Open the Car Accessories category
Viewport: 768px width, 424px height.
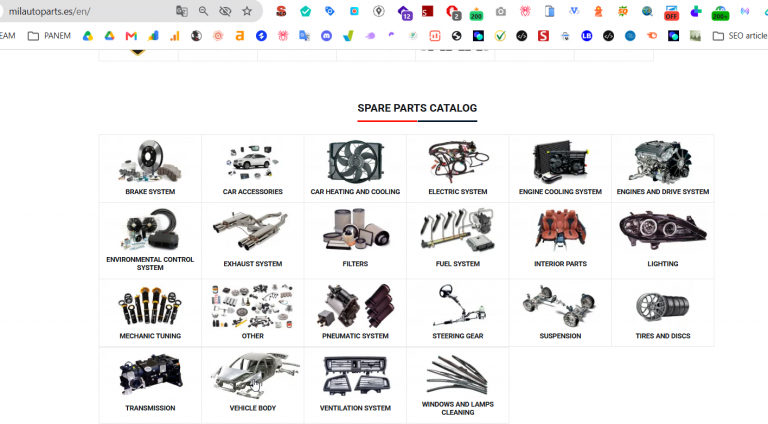click(253, 168)
